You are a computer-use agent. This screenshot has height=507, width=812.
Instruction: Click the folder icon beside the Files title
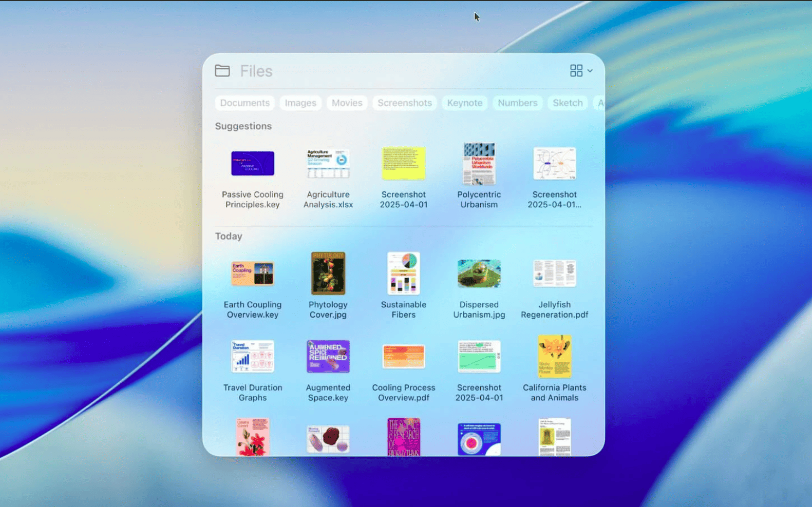222,71
